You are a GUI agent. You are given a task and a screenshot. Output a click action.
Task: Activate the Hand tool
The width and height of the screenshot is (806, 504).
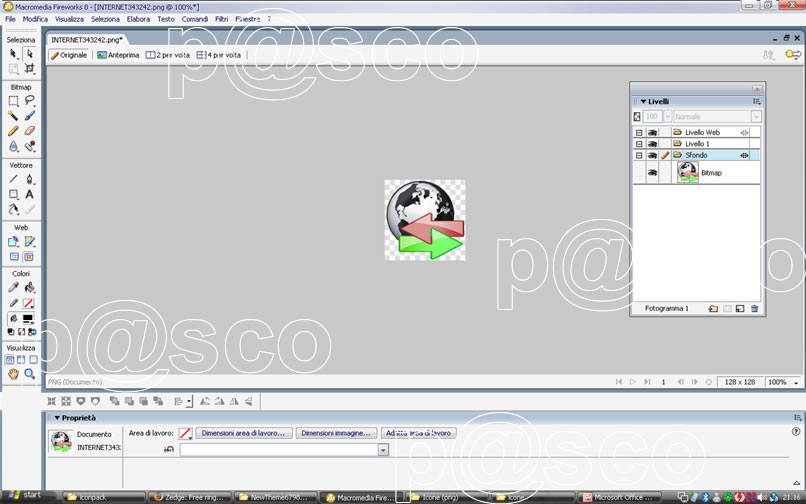coord(13,374)
